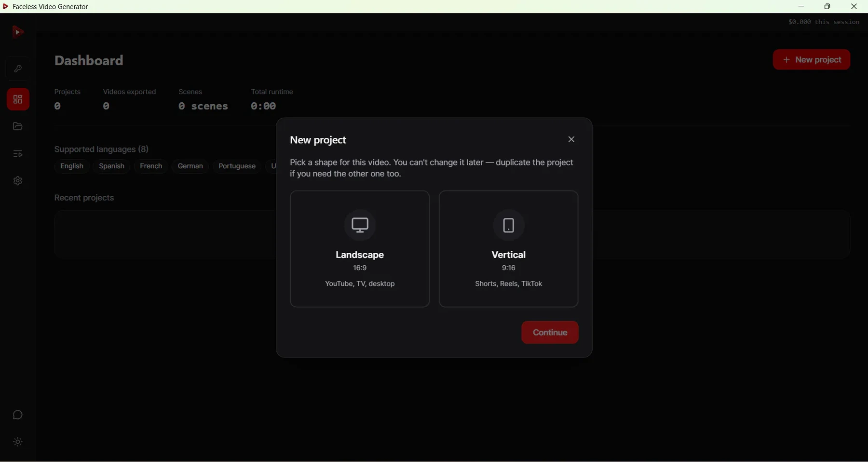Click the English language chip
Screen dimensions: 868x462
(x=72, y=166)
